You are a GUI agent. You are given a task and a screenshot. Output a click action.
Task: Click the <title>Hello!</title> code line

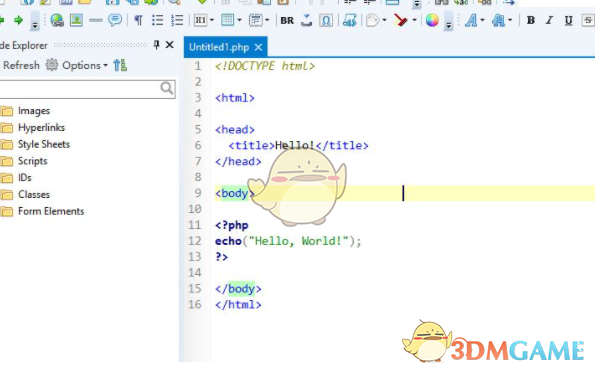(x=298, y=145)
